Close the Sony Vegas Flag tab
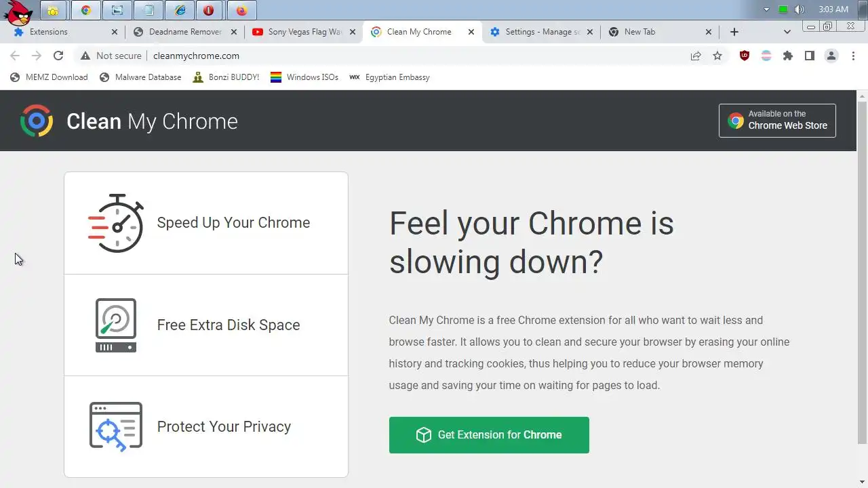The image size is (868, 488). (353, 32)
